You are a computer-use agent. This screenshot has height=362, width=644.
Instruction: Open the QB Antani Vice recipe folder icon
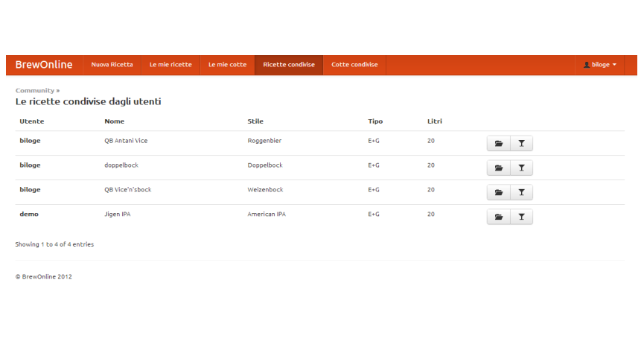click(x=499, y=144)
